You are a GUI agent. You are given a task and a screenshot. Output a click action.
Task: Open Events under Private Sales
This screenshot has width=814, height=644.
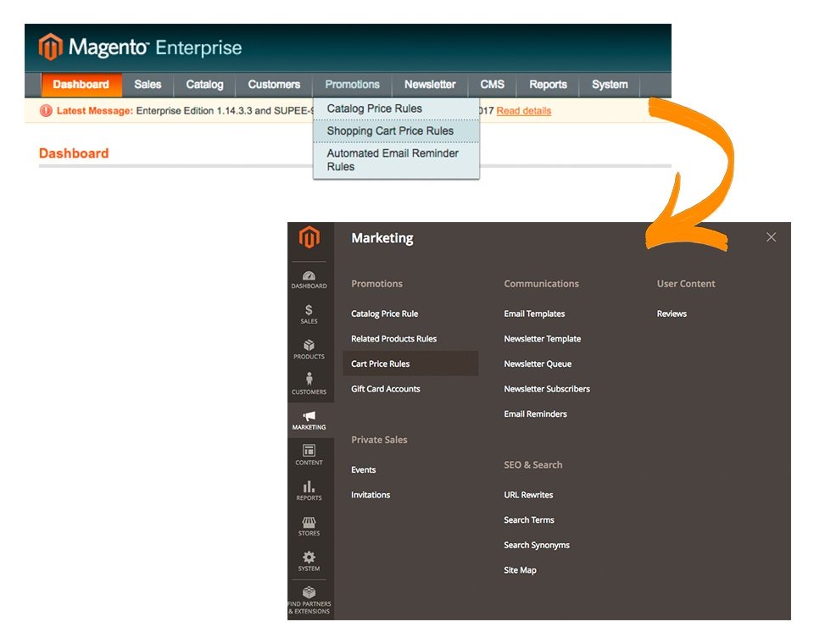tap(364, 469)
